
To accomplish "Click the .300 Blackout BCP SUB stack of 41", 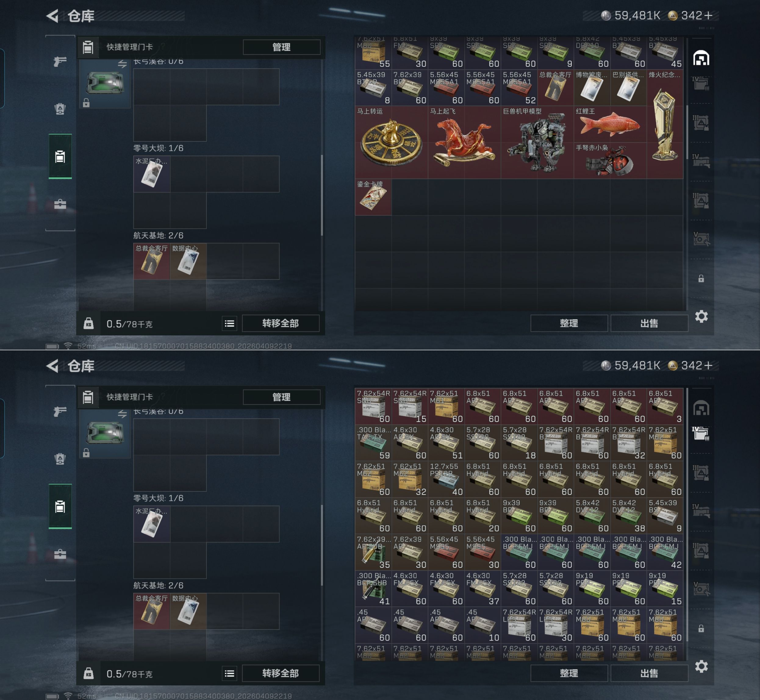I will pyautogui.click(x=373, y=588).
